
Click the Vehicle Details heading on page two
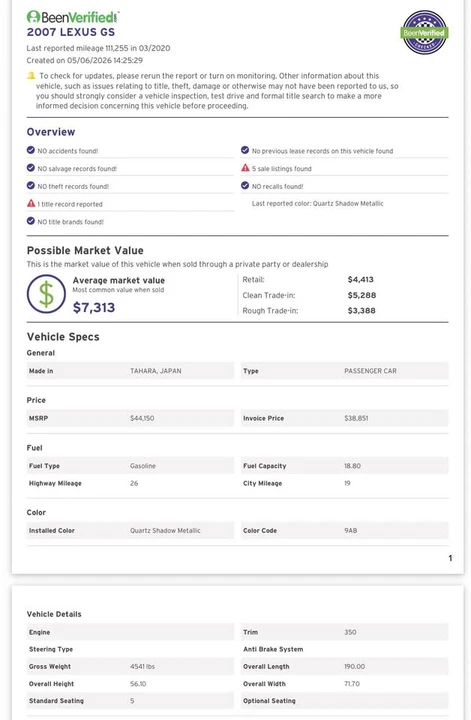click(x=54, y=614)
